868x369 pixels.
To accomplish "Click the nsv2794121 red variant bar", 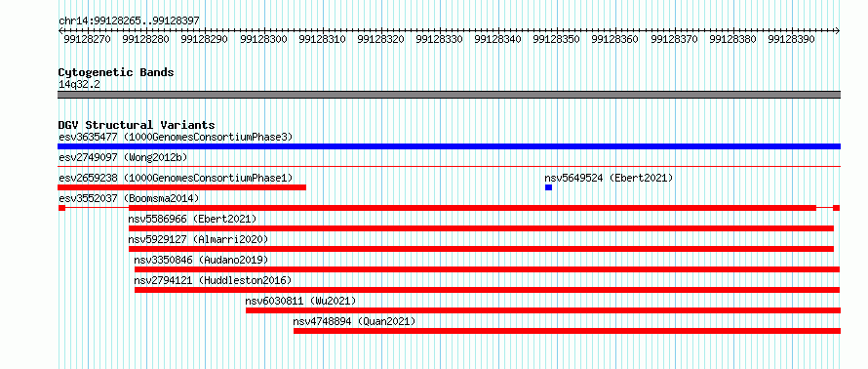I will click(487, 290).
